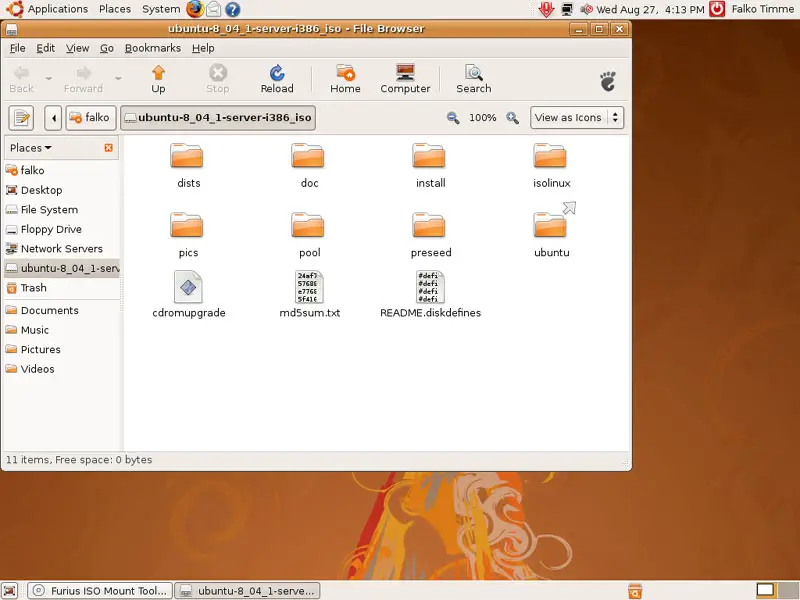The image size is (800, 600).
Task: Open the Search tool
Action: click(473, 79)
